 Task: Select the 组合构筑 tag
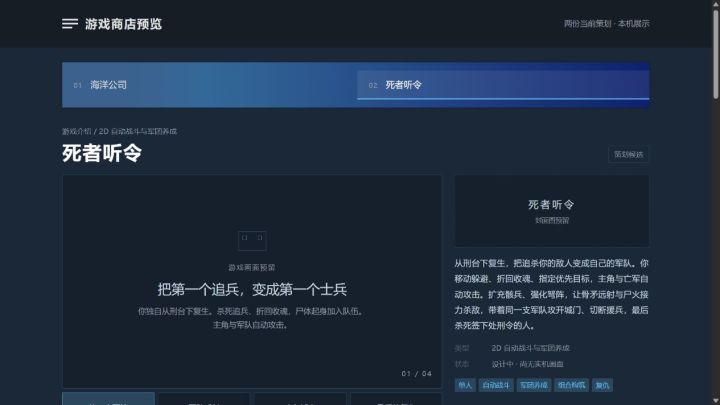click(x=571, y=385)
